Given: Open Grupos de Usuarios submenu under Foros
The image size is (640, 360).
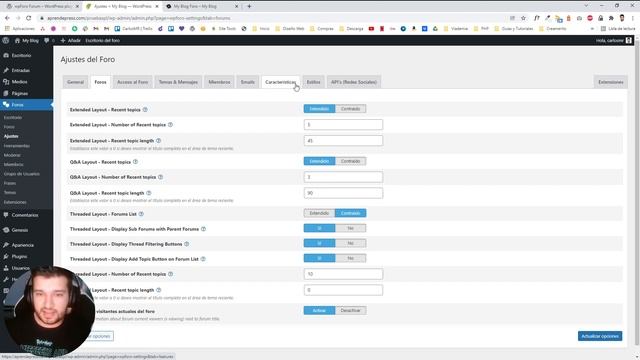Looking at the screenshot, I should click(x=22, y=174).
